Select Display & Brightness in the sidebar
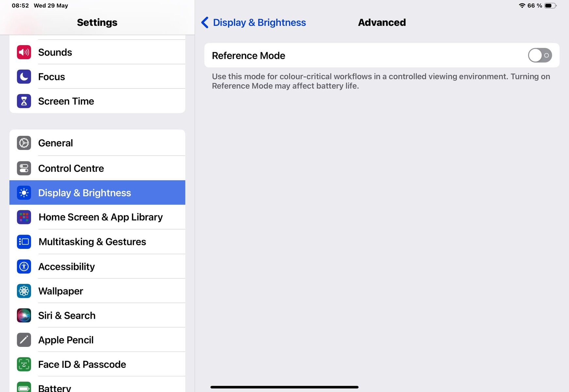The width and height of the screenshot is (569, 392). [97, 193]
